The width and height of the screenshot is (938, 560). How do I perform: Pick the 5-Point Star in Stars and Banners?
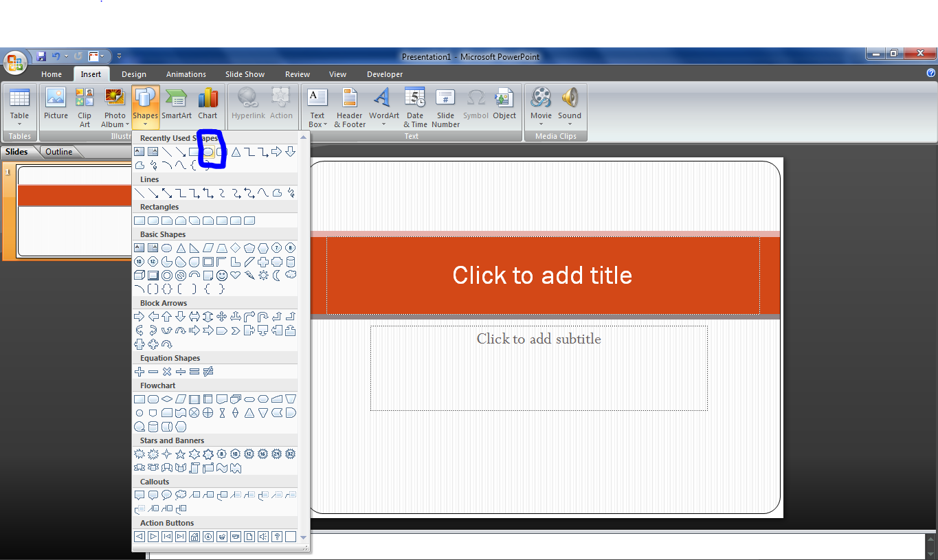(181, 454)
